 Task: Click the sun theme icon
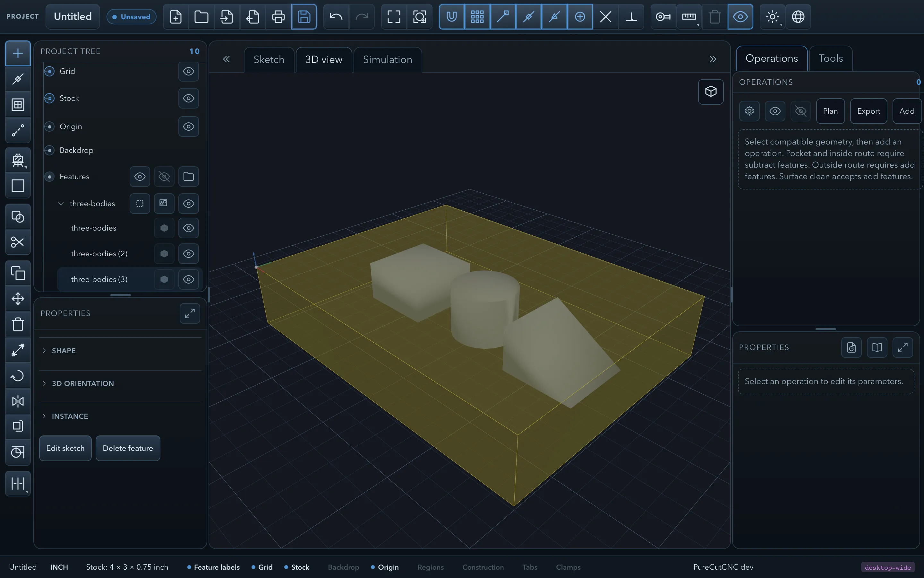[x=773, y=17]
